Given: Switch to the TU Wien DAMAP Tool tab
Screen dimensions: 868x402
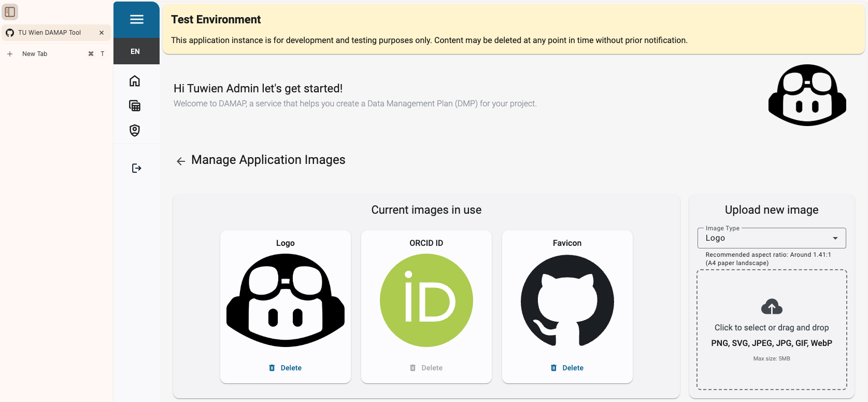Looking at the screenshot, I should click(56, 33).
